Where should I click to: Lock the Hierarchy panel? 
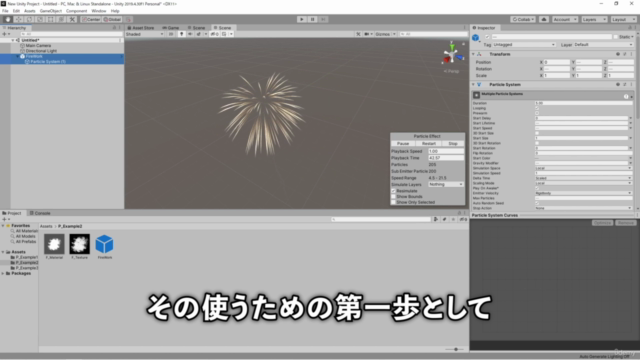[x=115, y=28]
